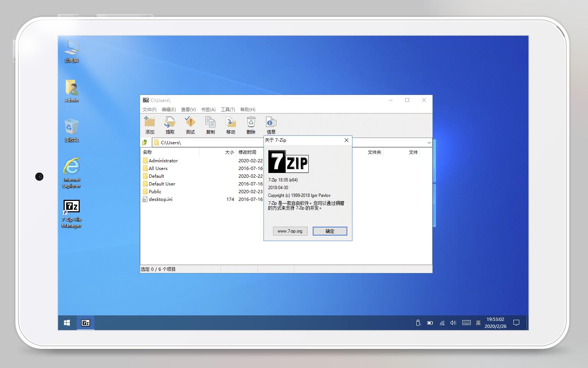Image resolution: width=588 pixels, height=368 pixels.
Task: Close the 关于 7-Zip dialog
Action: pos(346,140)
